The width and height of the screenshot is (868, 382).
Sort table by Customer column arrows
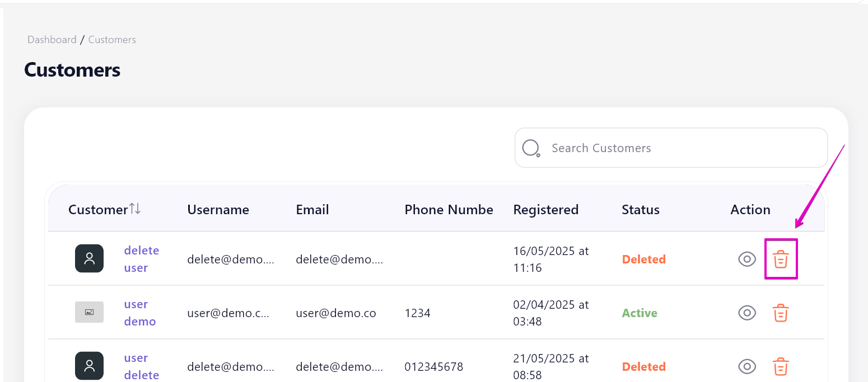coord(135,209)
